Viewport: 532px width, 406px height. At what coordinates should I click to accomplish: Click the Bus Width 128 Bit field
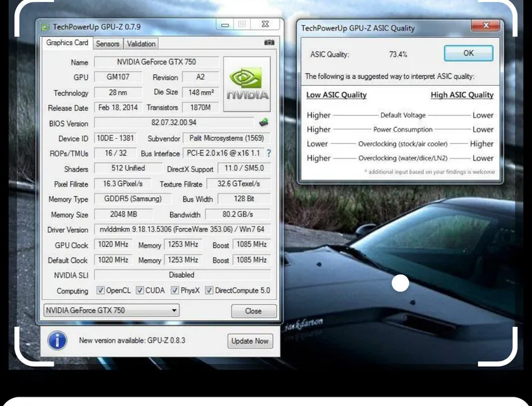(244, 198)
